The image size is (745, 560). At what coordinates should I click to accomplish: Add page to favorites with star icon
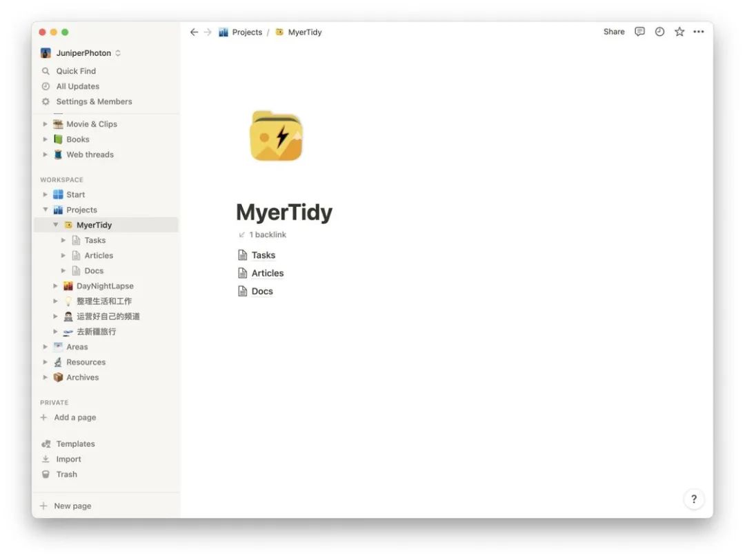pos(679,31)
